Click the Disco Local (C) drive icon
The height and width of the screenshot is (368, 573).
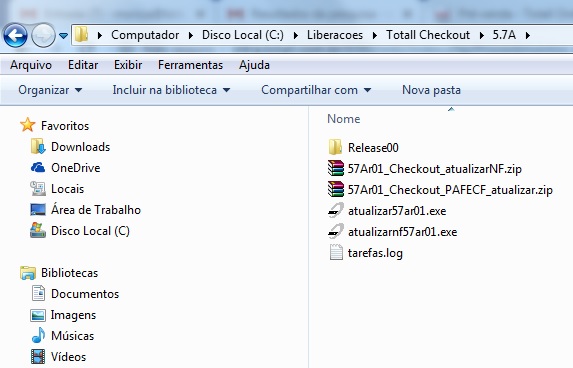(x=38, y=231)
